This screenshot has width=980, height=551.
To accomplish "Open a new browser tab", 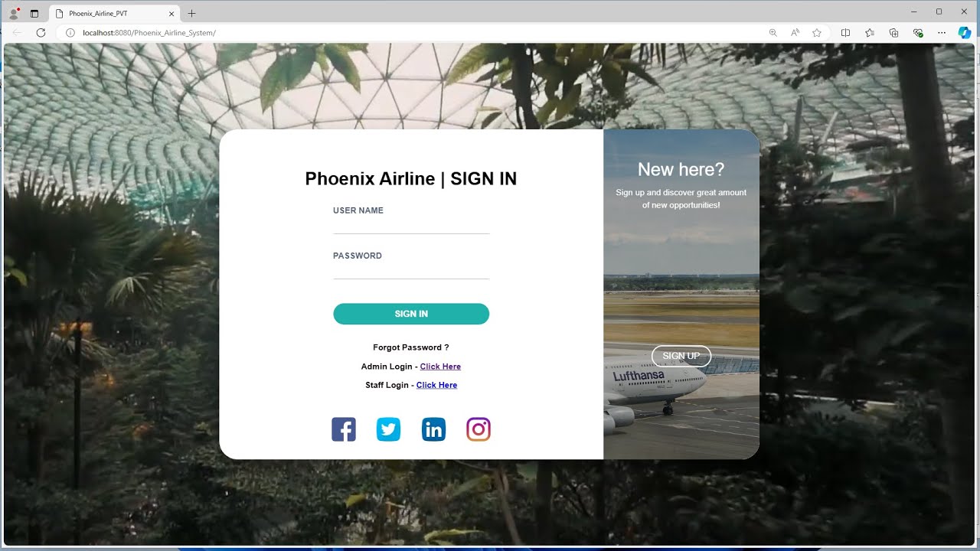I will 192,14.
